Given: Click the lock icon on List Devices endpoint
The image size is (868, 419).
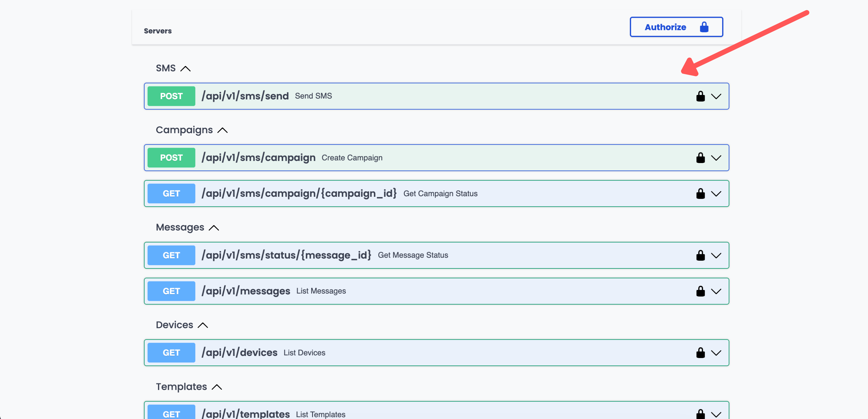Looking at the screenshot, I should tap(701, 353).
